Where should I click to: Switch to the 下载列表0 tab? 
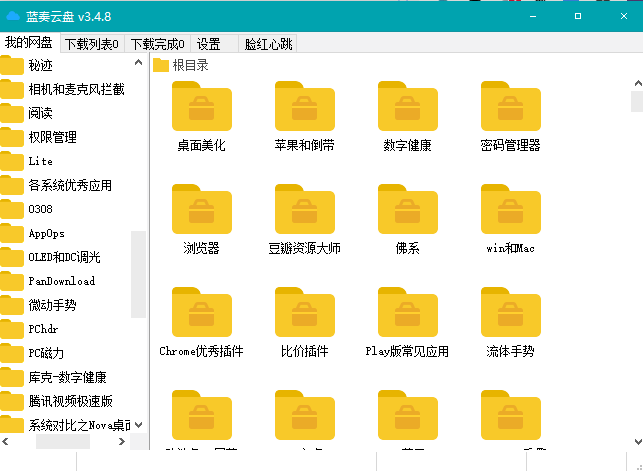click(92, 44)
